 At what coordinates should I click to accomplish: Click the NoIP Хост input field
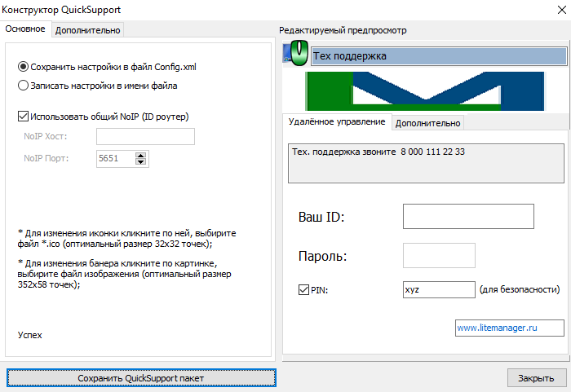click(x=145, y=136)
